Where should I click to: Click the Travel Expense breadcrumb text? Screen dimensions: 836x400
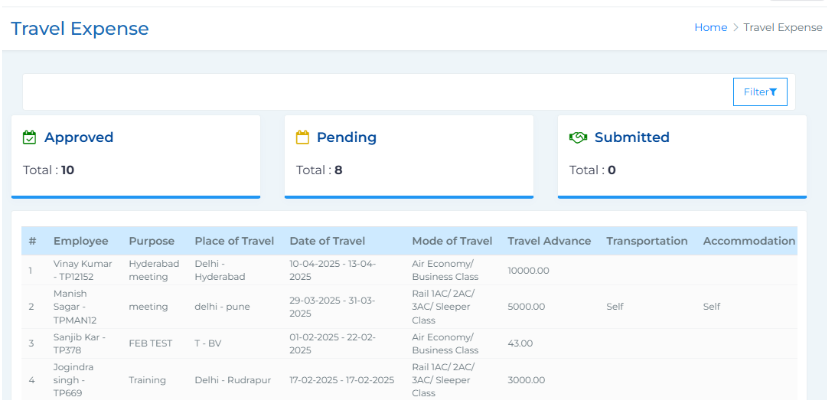783,28
